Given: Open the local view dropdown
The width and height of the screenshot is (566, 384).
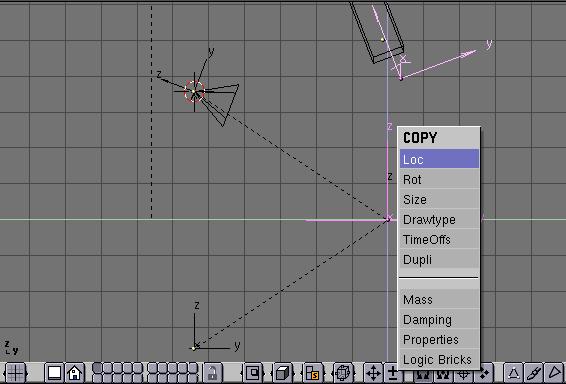Looking at the screenshot, I should 253,373.
